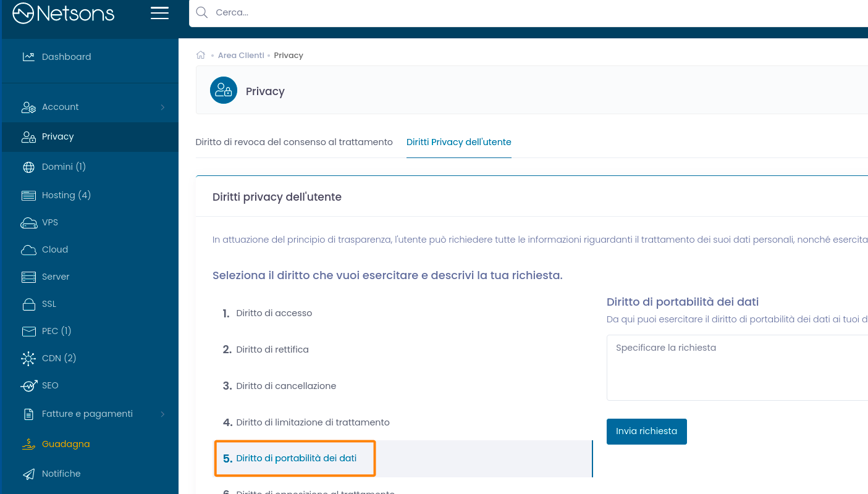
Task: Click the Server rack icon
Action: click(x=28, y=277)
